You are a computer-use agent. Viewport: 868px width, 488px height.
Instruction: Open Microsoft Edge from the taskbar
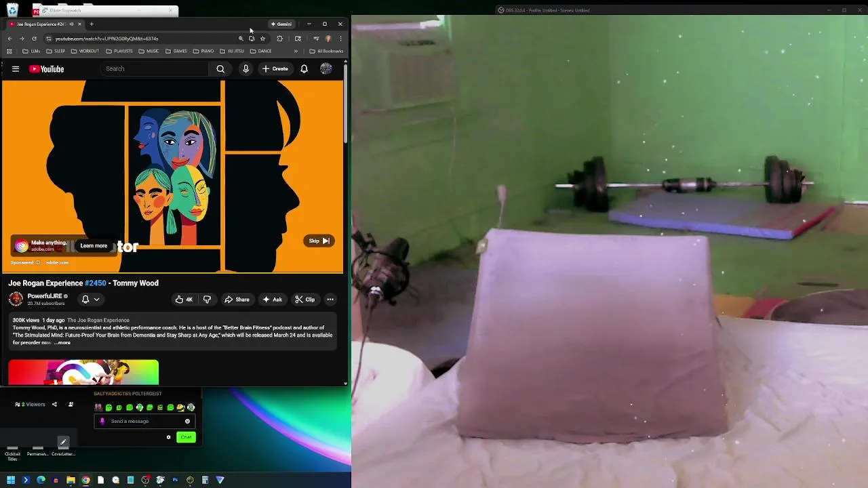click(x=41, y=480)
